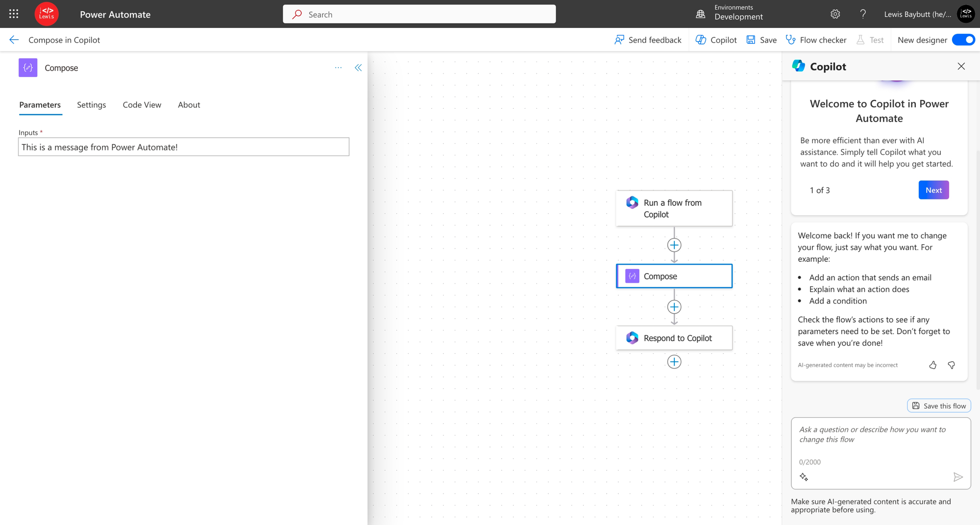Click the send message arrow icon
The image size is (980, 525).
[958, 477]
